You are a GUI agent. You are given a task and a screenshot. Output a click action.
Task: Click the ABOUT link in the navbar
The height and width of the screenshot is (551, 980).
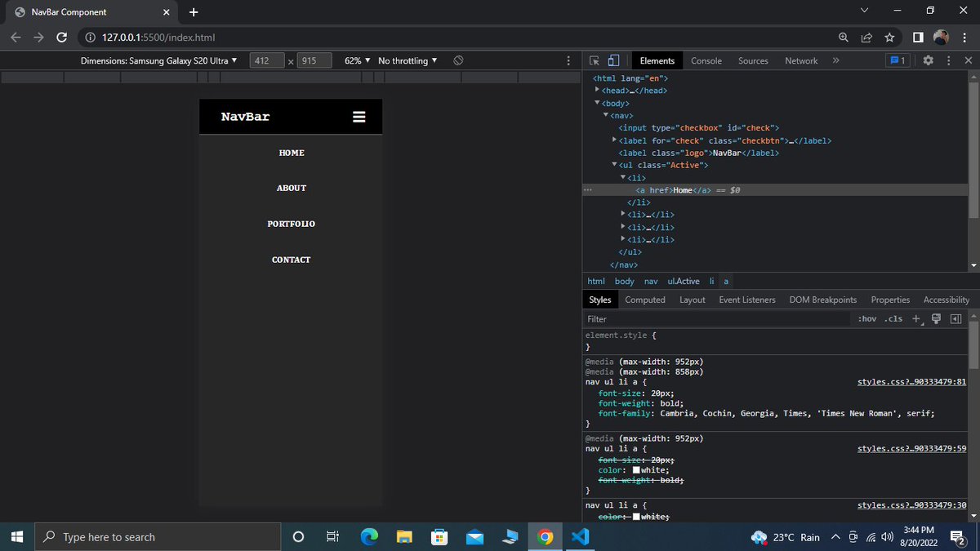click(292, 188)
